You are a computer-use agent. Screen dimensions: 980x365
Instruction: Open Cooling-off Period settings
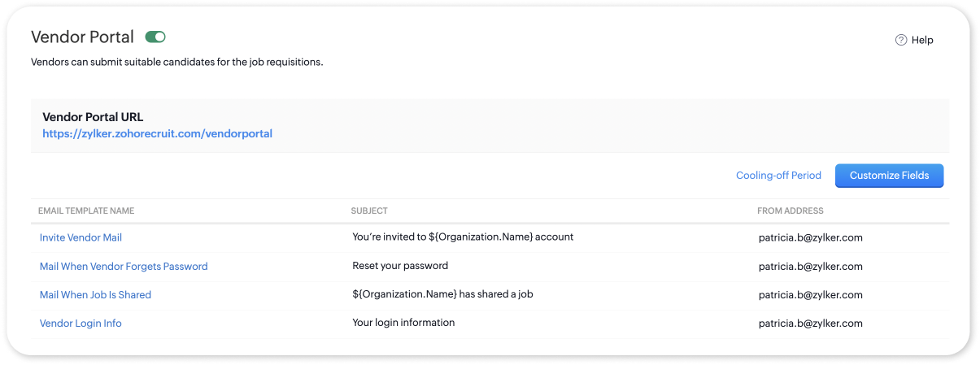click(778, 175)
